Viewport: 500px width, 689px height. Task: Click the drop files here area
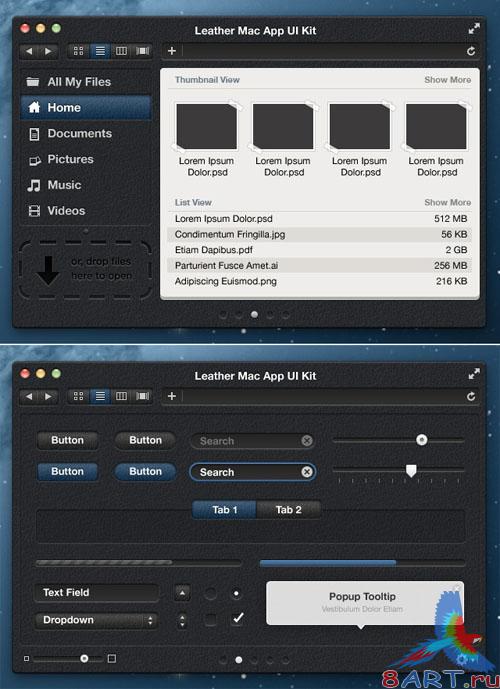click(85, 269)
